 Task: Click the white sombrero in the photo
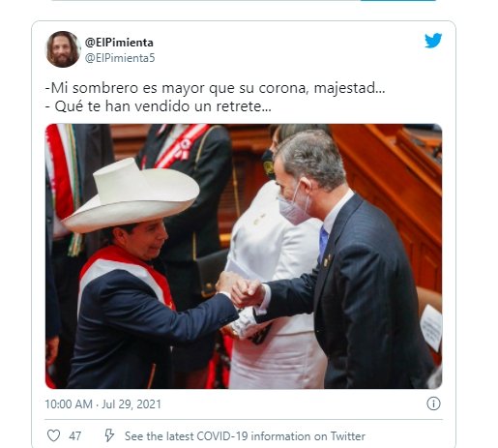tap(131, 195)
